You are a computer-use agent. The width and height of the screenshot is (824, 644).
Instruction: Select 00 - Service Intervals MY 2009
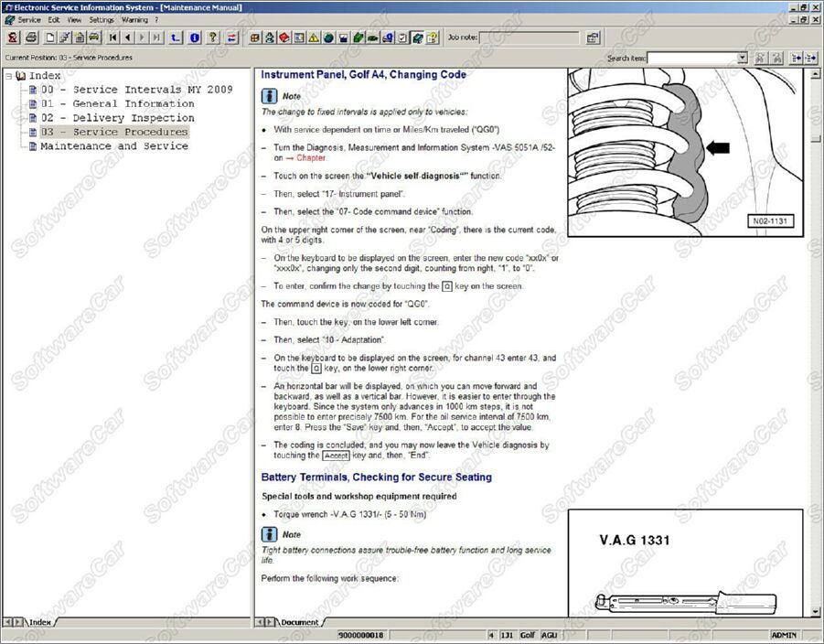tap(136, 90)
